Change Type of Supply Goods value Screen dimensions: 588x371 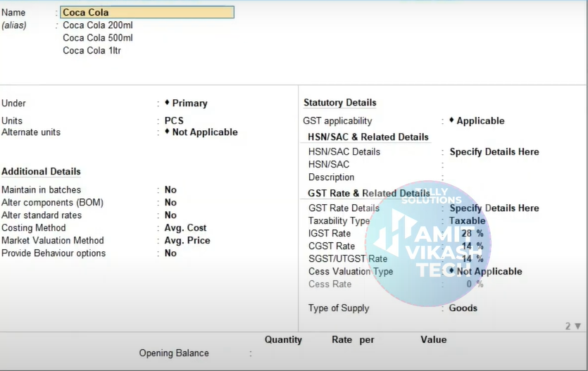[x=463, y=308]
